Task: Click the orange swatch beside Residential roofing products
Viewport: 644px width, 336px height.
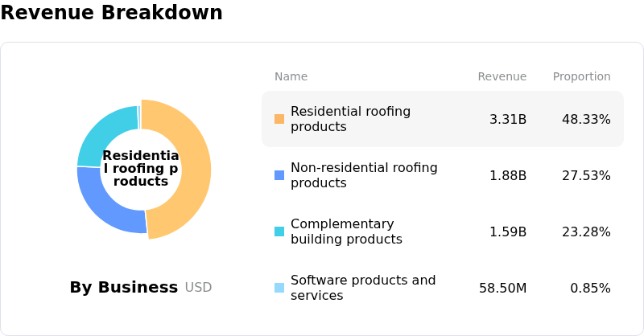Action: (279, 119)
